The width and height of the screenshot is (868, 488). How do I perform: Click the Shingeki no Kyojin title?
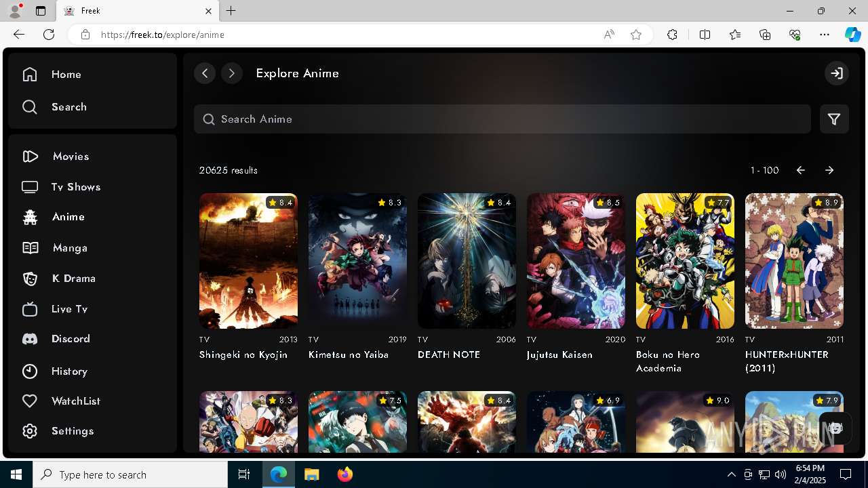click(243, 354)
